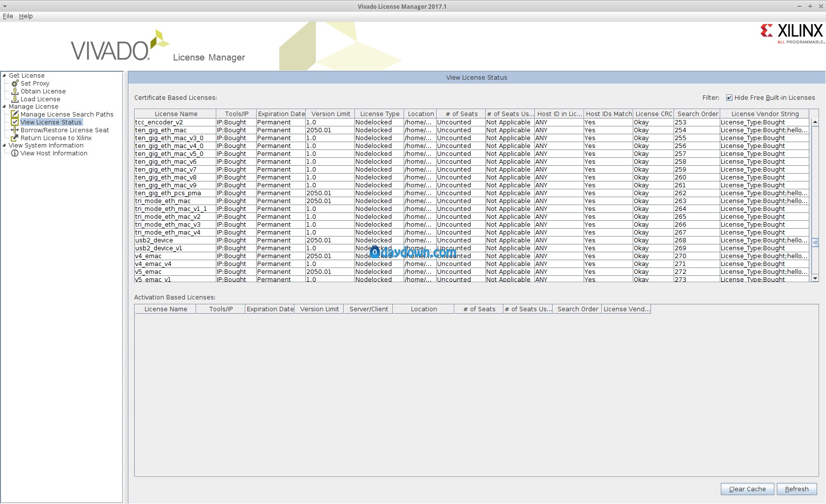The image size is (826, 504).
Task: Click the Obtain License icon
Action: point(15,91)
